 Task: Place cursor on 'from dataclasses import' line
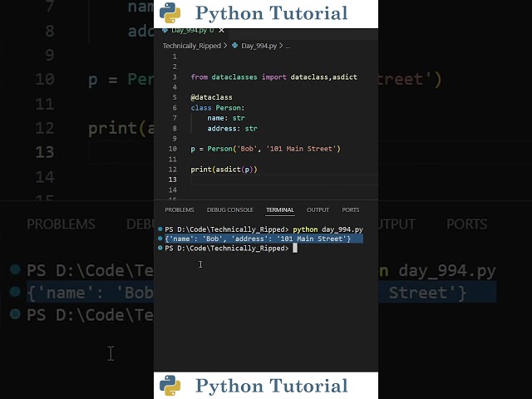click(273, 77)
